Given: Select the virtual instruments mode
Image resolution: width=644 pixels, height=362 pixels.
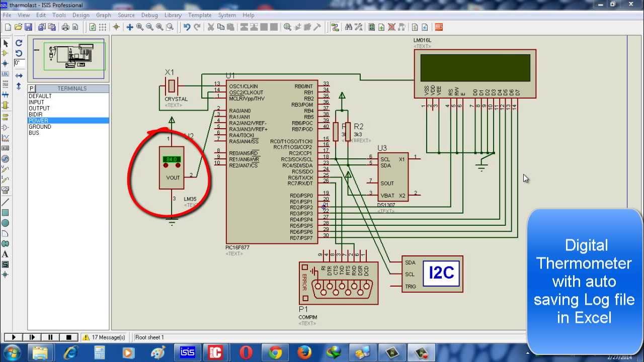Looking at the screenshot, I should point(6,190).
